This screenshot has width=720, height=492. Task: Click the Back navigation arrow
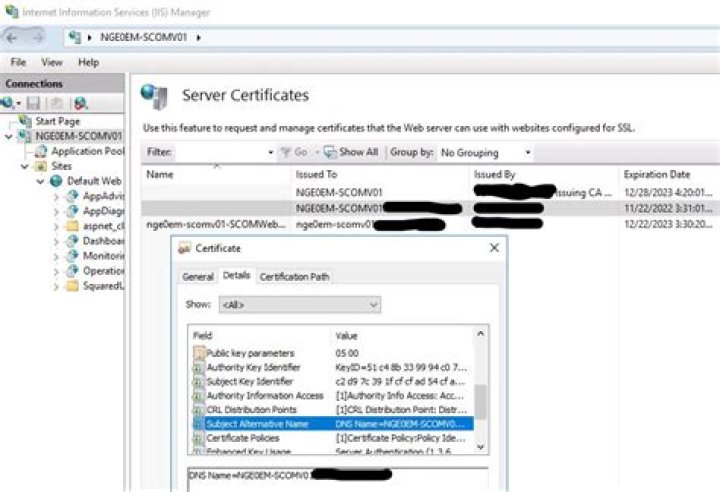[x=12, y=38]
